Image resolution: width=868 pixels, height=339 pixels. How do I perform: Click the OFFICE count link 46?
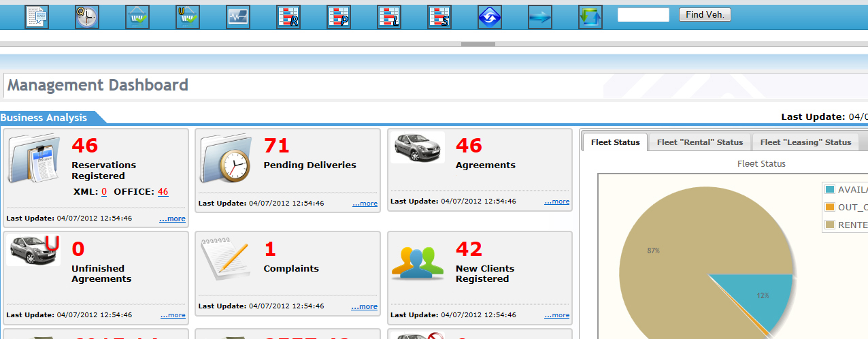tap(163, 192)
